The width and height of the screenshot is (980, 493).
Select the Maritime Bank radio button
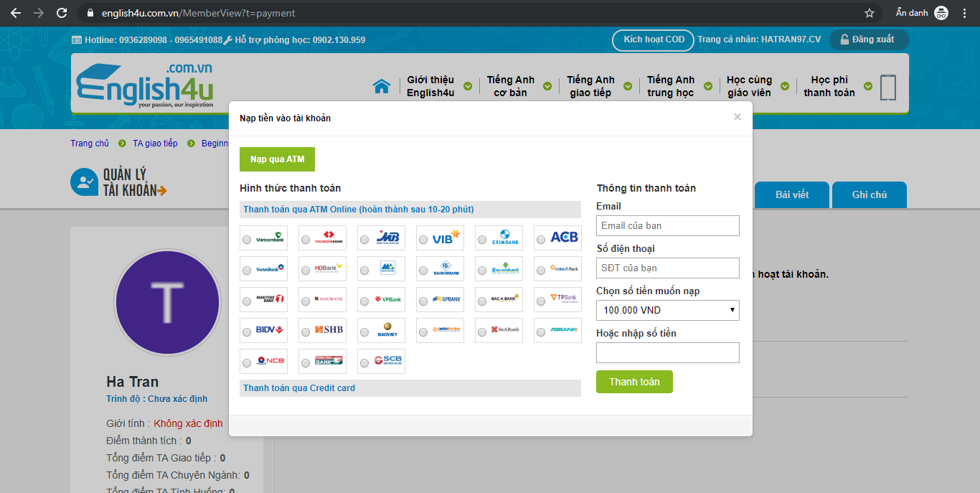coord(247,301)
